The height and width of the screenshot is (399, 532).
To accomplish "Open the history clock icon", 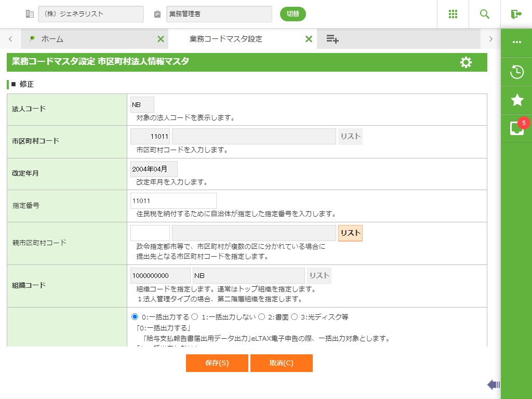I will [517, 72].
